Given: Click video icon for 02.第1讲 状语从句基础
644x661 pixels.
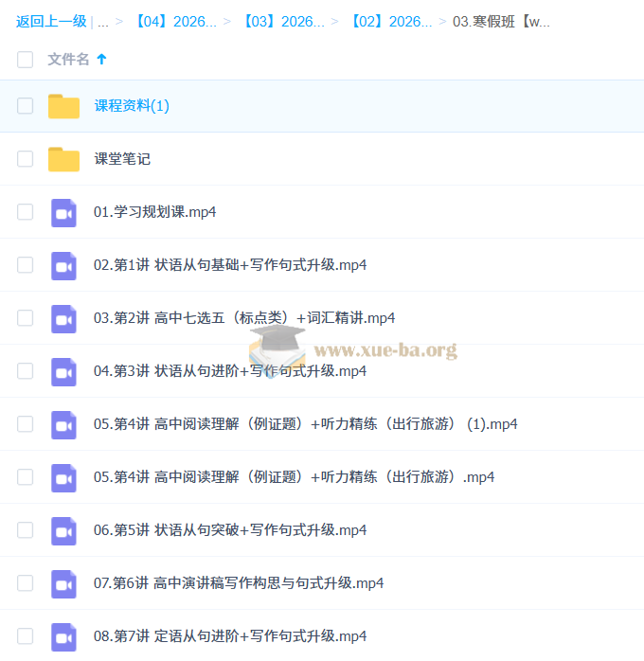Looking at the screenshot, I should point(63,265).
